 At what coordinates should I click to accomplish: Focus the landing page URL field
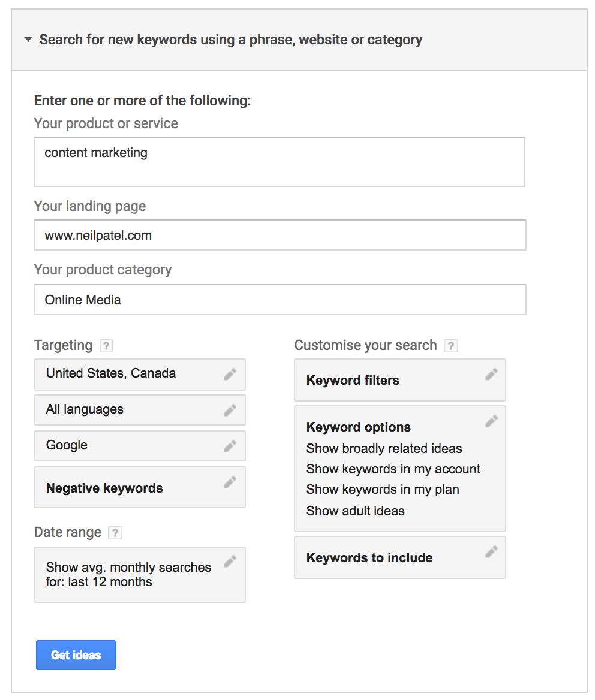pyautogui.click(x=280, y=235)
